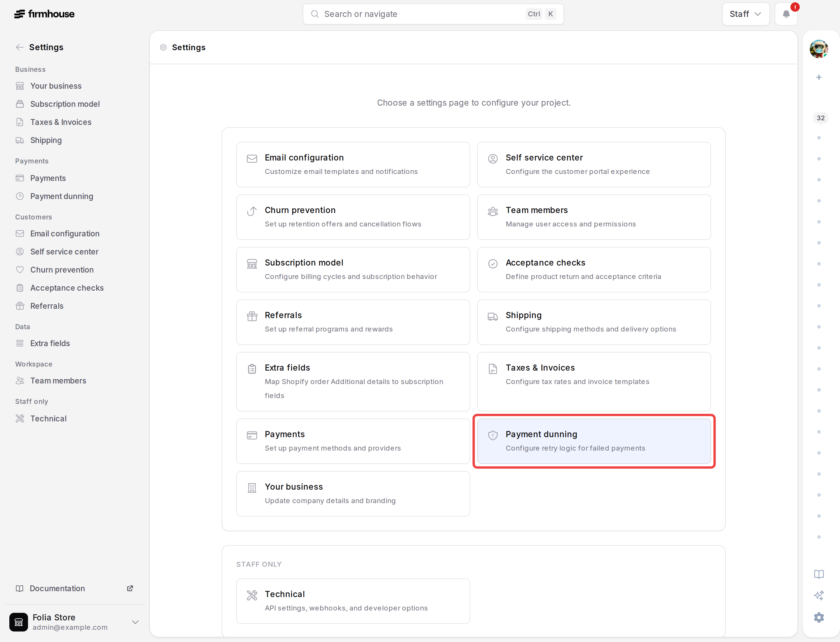Screen dimensions: 840x642
Task: Open Self service center card title
Action: (x=544, y=158)
